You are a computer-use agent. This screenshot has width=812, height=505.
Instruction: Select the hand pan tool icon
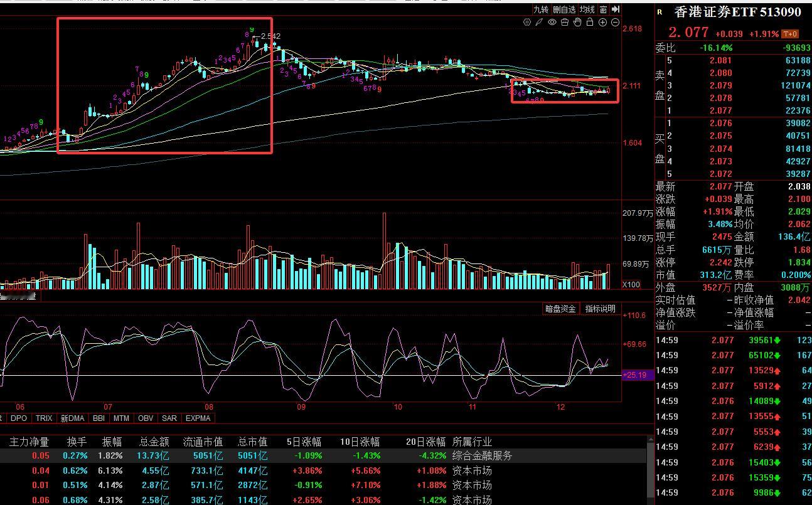(x=577, y=23)
